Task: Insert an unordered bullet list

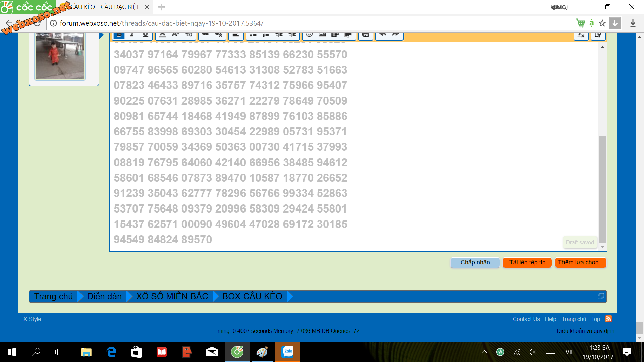Action: 253,35
